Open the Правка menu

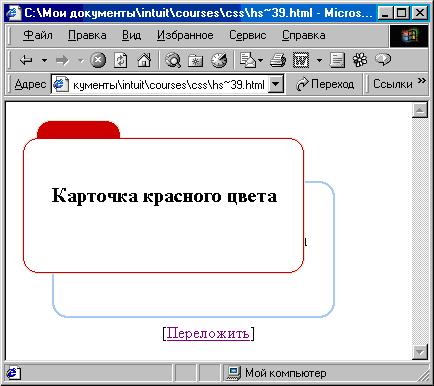click(x=87, y=35)
